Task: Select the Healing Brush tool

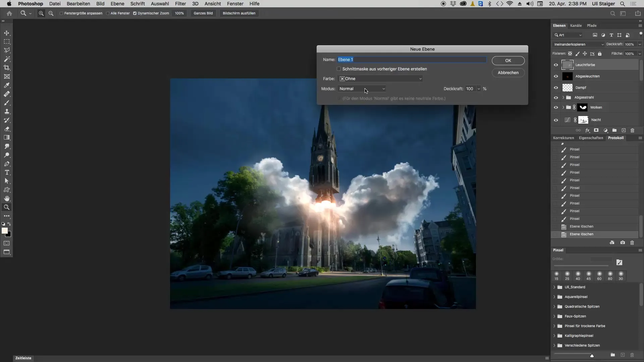Action: [x=7, y=94]
